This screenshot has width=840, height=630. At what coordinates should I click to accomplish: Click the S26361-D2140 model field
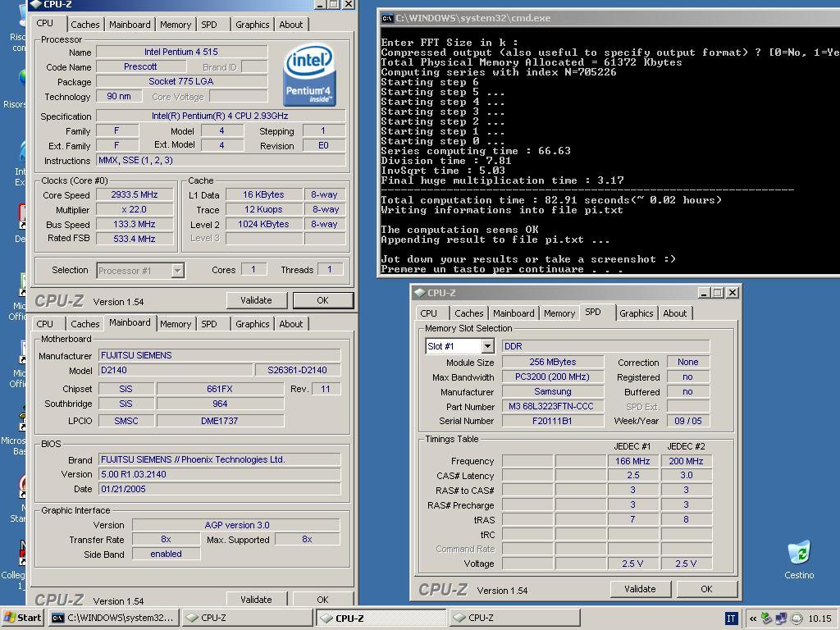click(297, 370)
